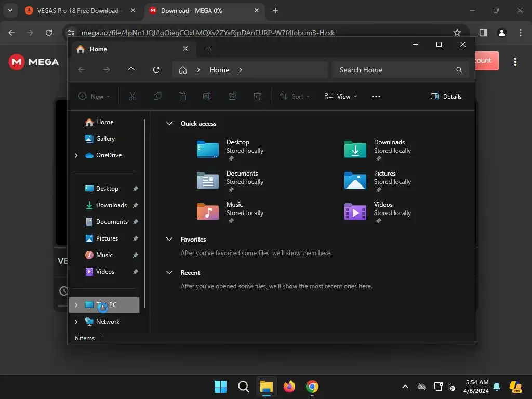The height and width of the screenshot is (399, 532).
Task: Open Chrome's three-dot menu
Action: 521,33
